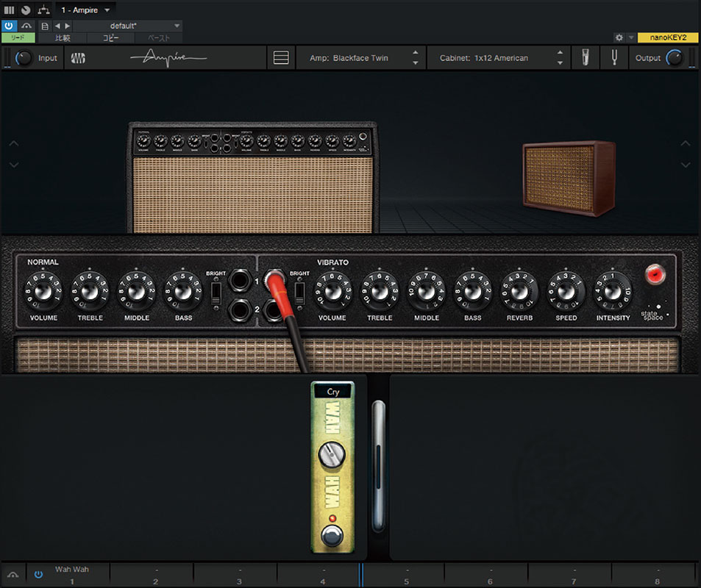Adjust the Input gain knob
The width and height of the screenshot is (701, 588).
coord(24,58)
